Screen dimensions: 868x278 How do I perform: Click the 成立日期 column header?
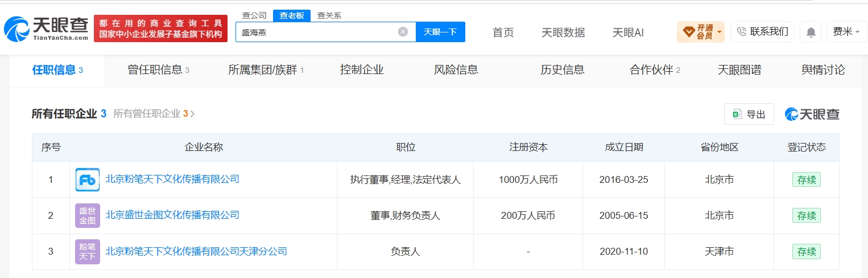[x=624, y=148]
